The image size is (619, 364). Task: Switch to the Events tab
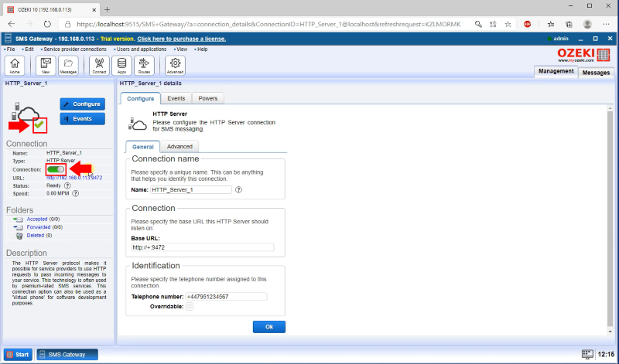pyautogui.click(x=176, y=98)
